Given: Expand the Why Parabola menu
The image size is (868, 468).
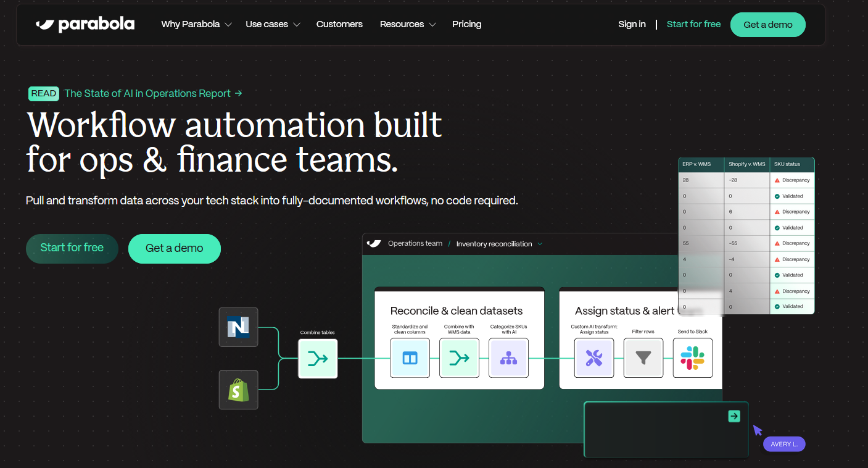Looking at the screenshot, I should (196, 25).
